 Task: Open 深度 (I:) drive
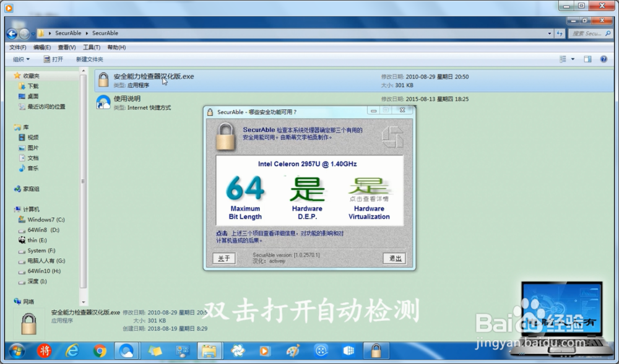33,281
